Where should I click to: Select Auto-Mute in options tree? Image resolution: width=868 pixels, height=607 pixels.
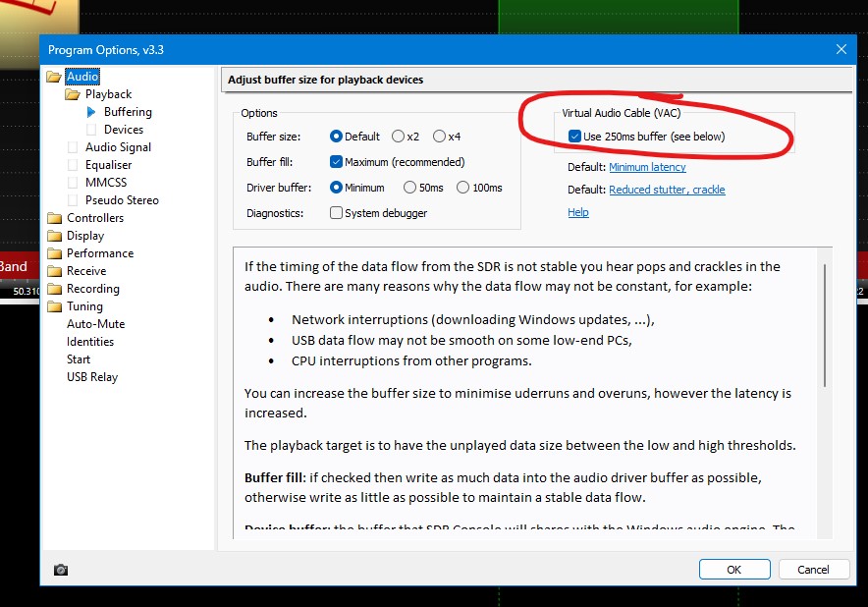point(95,324)
